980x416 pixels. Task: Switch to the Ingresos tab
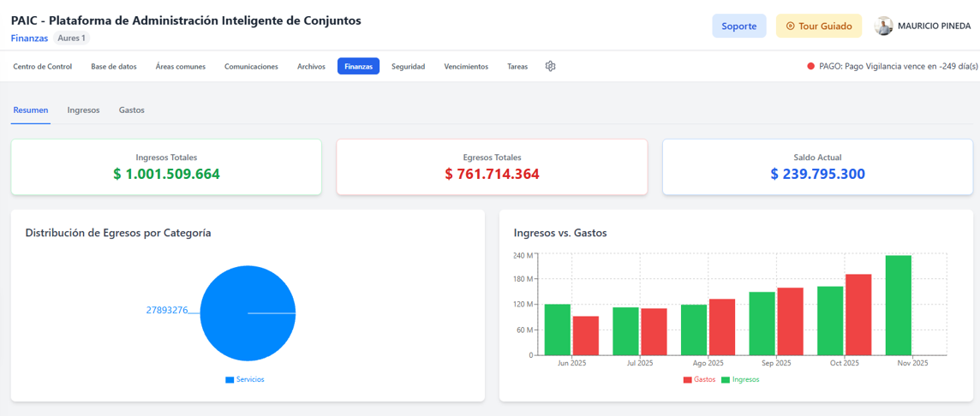(84, 110)
